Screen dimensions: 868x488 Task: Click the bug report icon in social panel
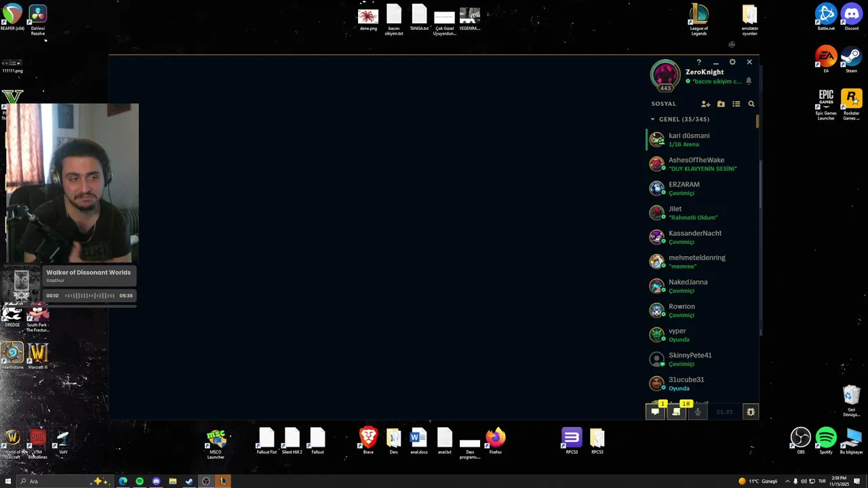pos(751,411)
